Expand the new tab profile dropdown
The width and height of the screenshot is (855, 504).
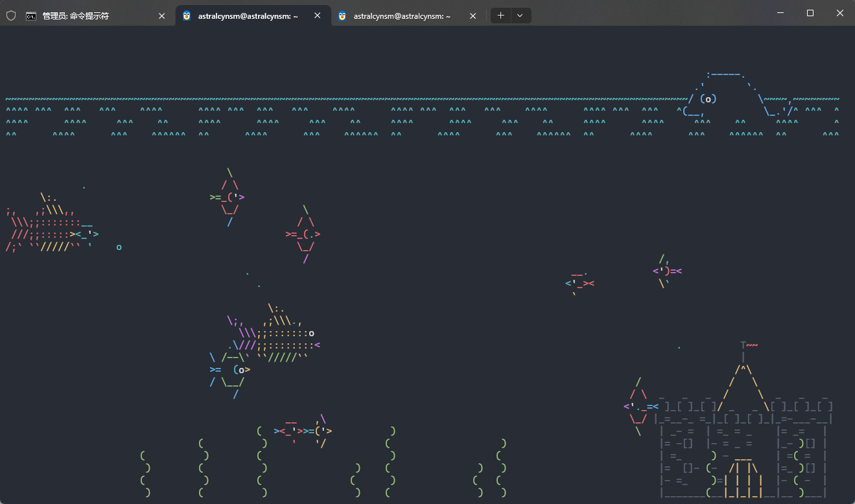point(520,16)
